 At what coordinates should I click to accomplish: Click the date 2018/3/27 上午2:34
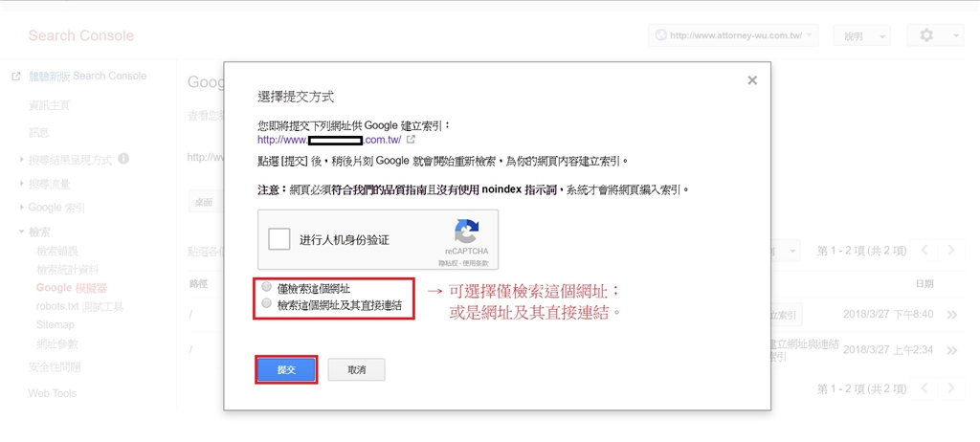click(x=888, y=350)
